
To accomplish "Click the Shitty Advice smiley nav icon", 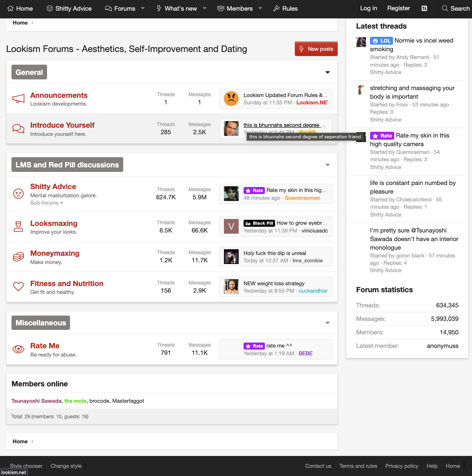I will [x=50, y=9].
